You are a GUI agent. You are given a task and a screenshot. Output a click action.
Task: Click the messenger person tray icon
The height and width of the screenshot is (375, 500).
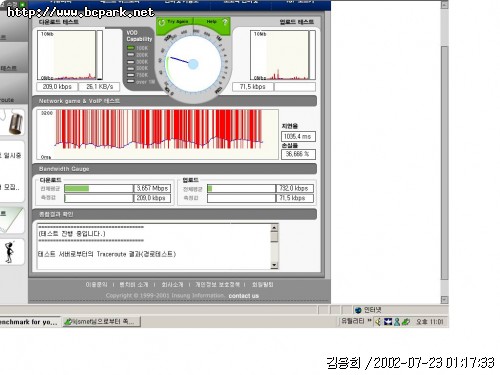397,322
